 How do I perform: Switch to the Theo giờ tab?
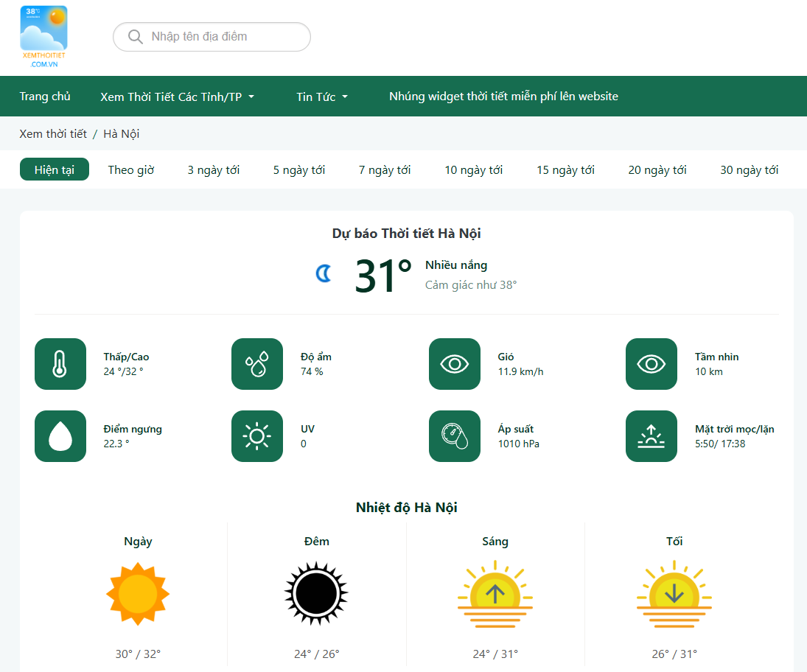coord(131,169)
